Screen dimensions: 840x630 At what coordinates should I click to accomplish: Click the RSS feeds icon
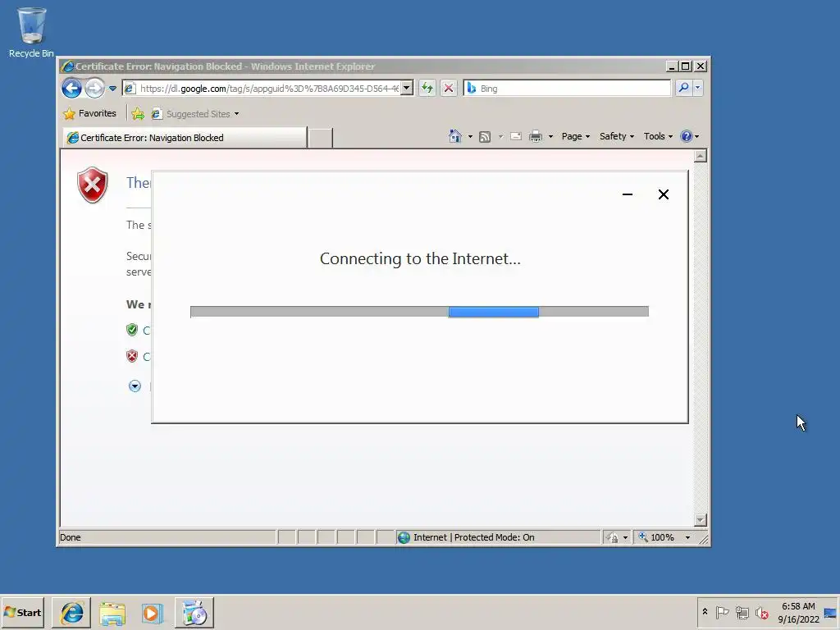tap(485, 137)
